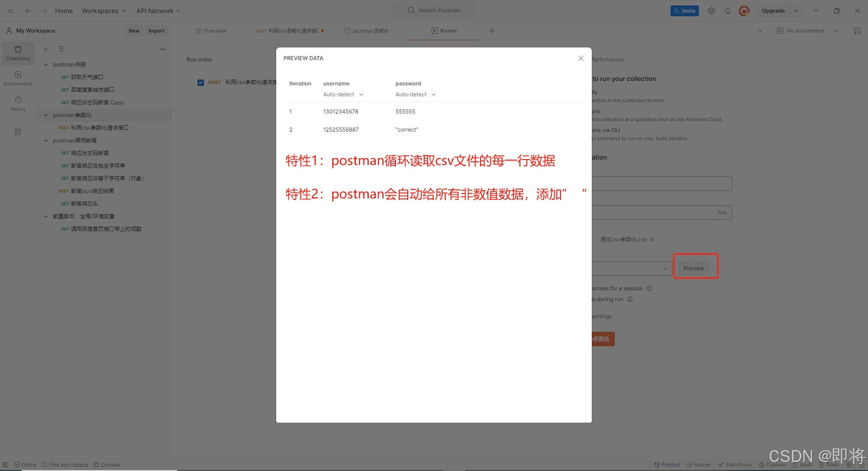Click the collections filter icon
The width and height of the screenshot is (868, 471).
(x=61, y=49)
